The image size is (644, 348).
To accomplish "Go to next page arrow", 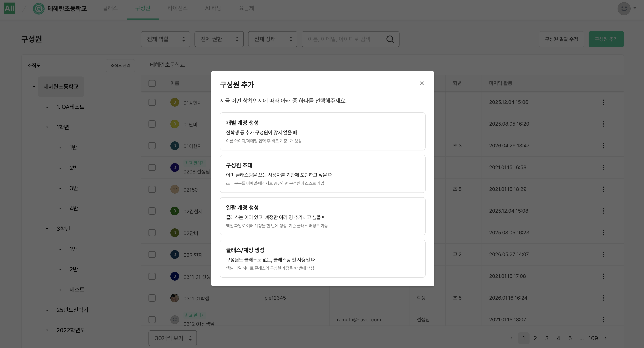I will pos(605,338).
